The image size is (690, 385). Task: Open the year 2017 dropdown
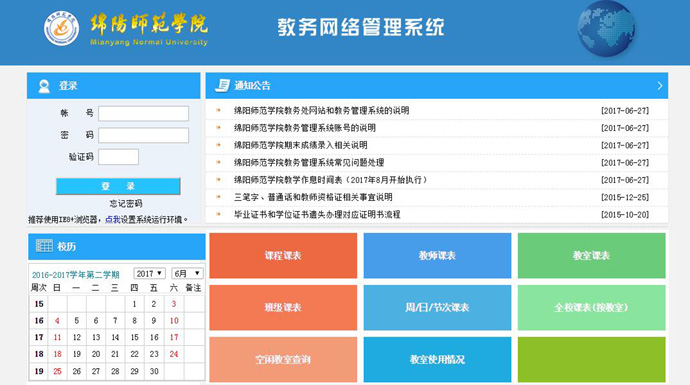point(150,274)
